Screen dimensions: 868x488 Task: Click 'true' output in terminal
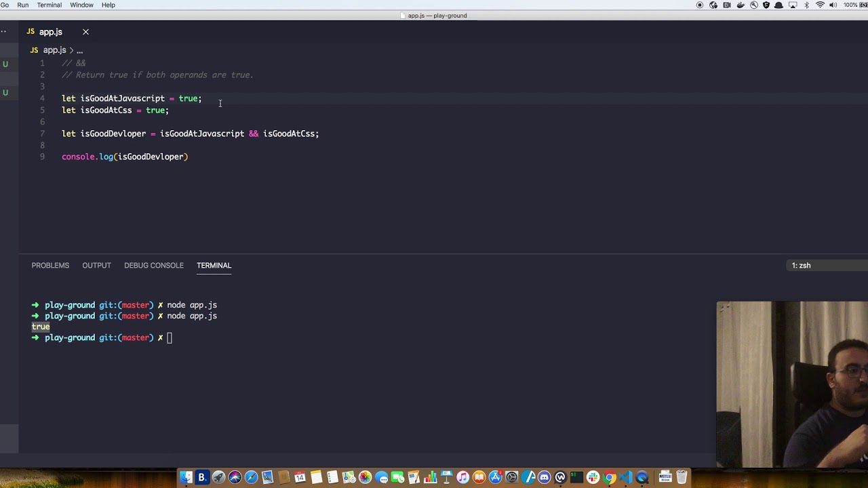(41, 327)
